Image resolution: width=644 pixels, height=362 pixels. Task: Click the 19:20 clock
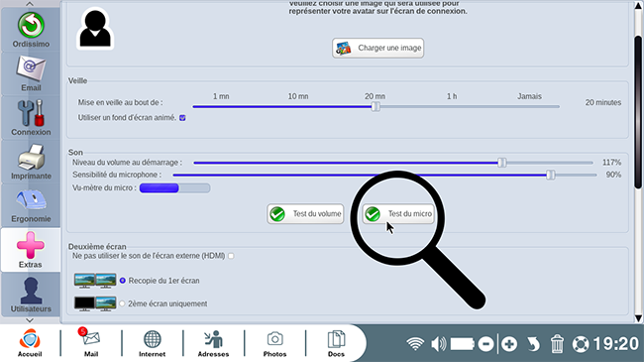tap(615, 343)
